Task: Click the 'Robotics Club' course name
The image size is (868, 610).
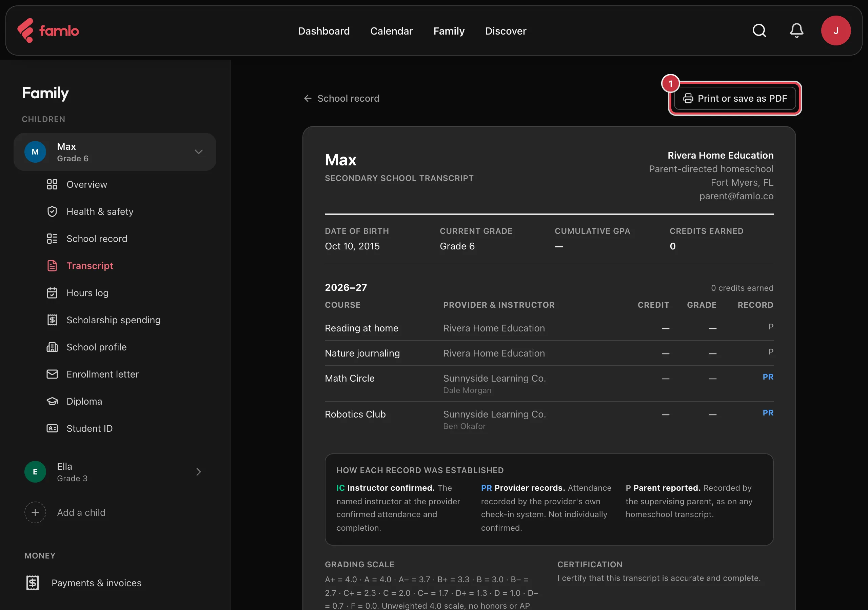Action: tap(355, 414)
